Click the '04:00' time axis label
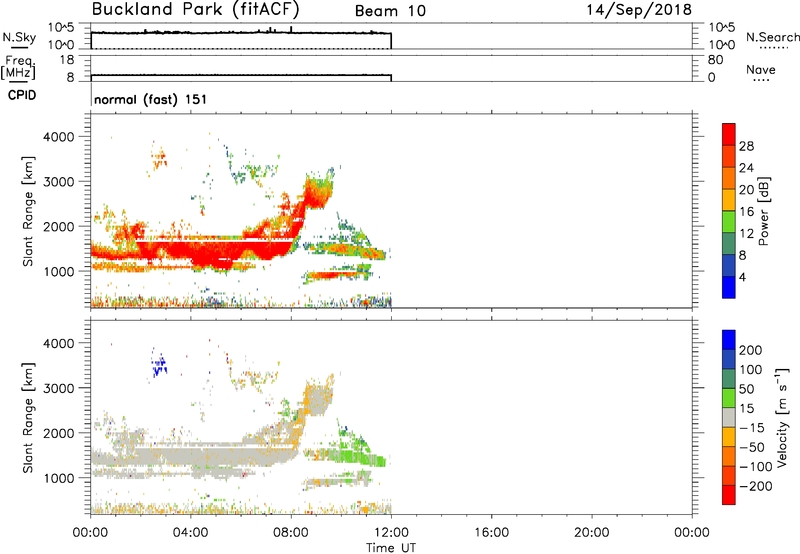 point(190,533)
